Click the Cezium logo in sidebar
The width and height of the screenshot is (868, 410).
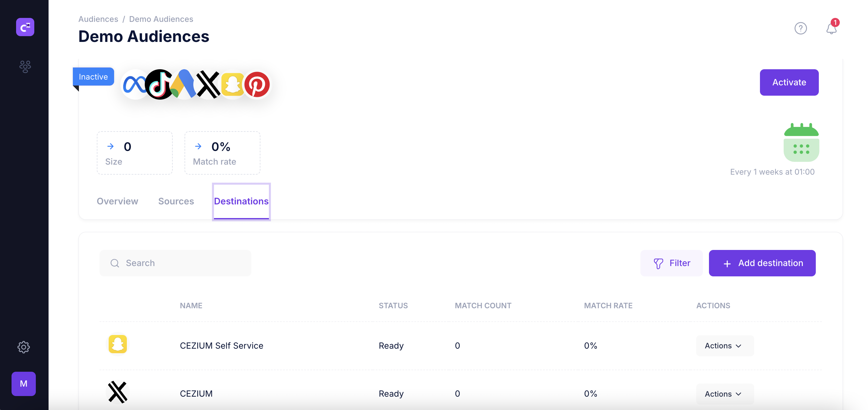25,27
